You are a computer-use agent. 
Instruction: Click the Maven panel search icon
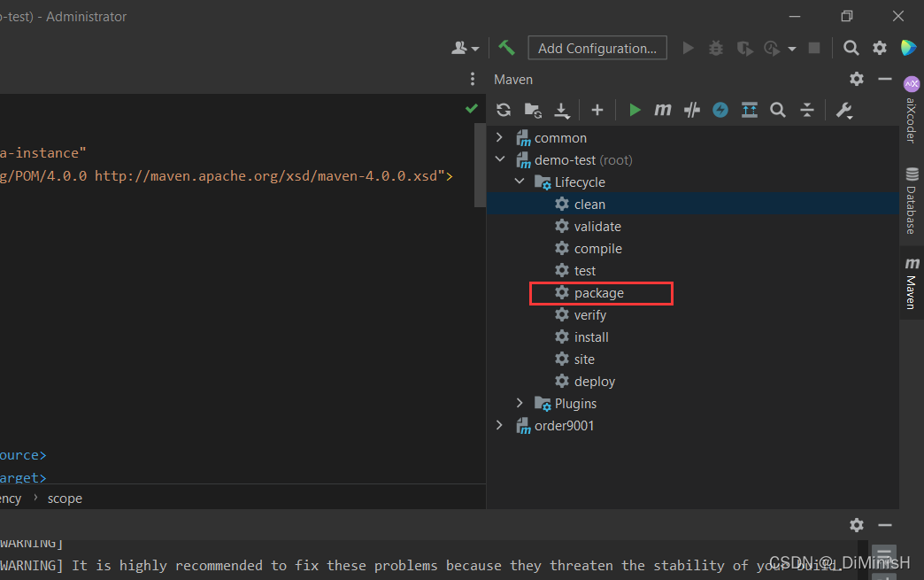[778, 110]
